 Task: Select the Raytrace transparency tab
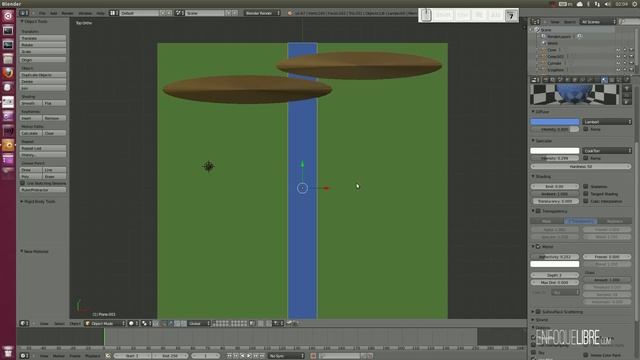click(x=615, y=221)
